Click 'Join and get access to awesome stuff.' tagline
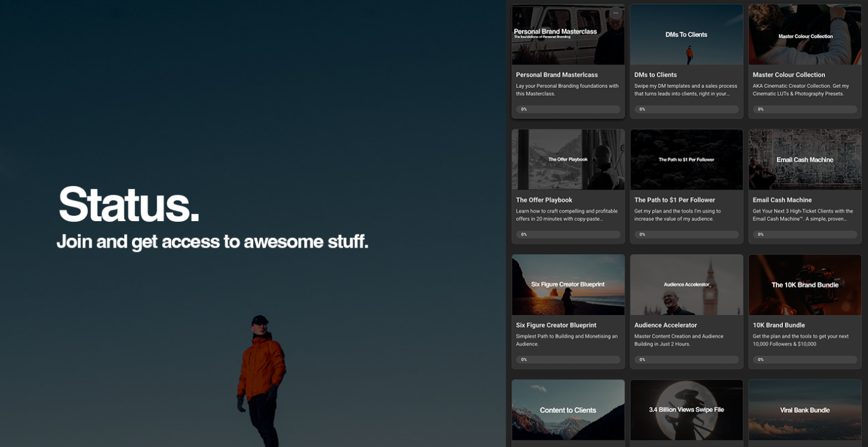The height and width of the screenshot is (447, 868). [212, 242]
